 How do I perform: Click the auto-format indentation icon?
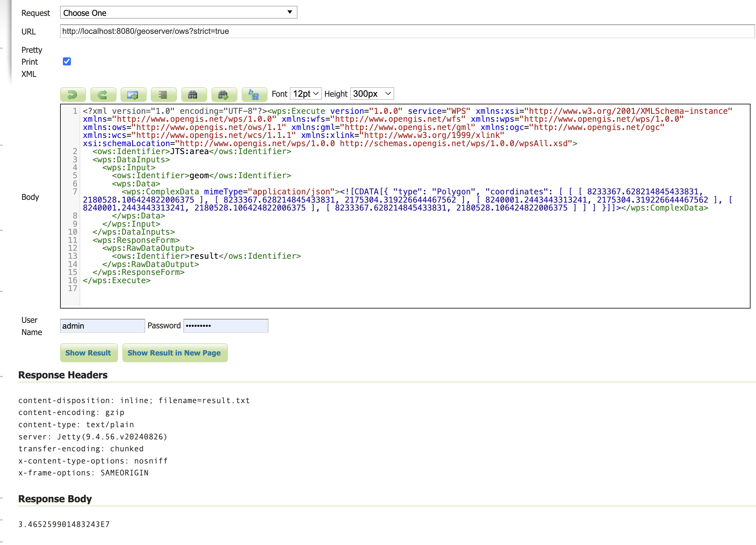[x=164, y=95]
